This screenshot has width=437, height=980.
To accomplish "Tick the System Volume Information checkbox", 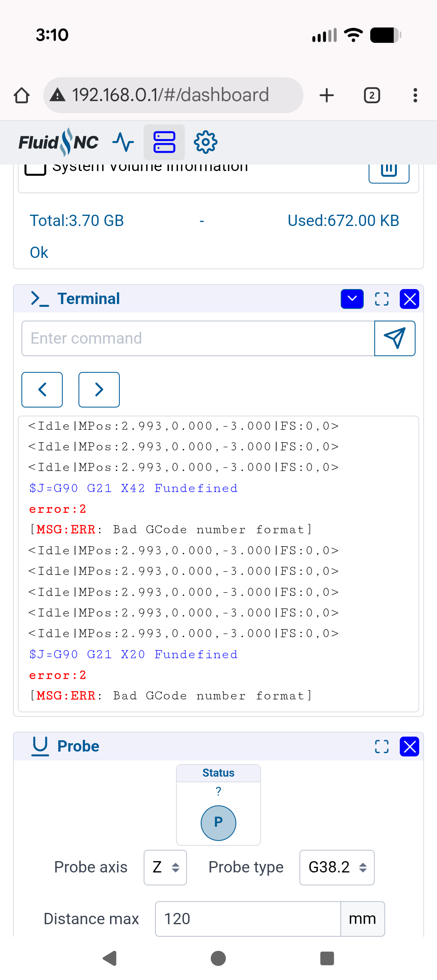I will 35,168.
